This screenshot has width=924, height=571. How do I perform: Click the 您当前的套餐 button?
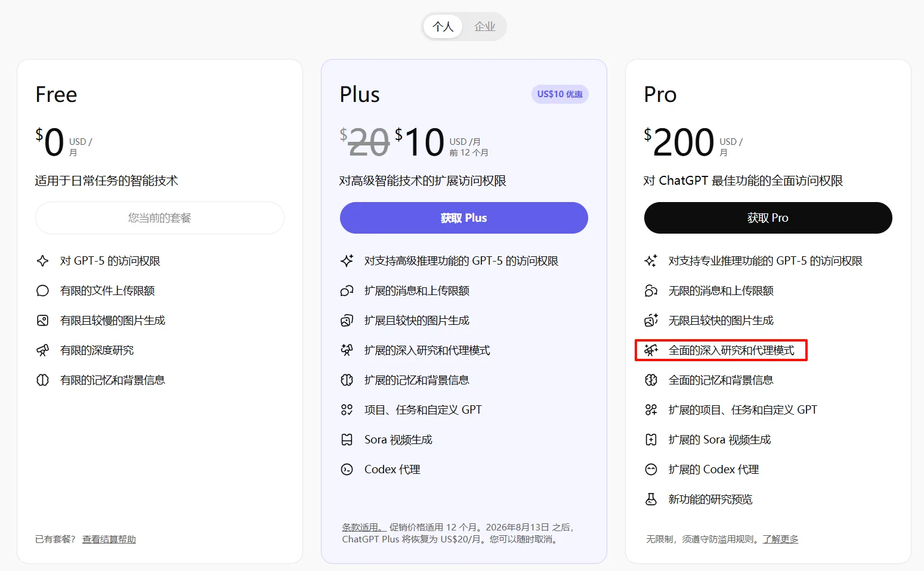click(160, 218)
